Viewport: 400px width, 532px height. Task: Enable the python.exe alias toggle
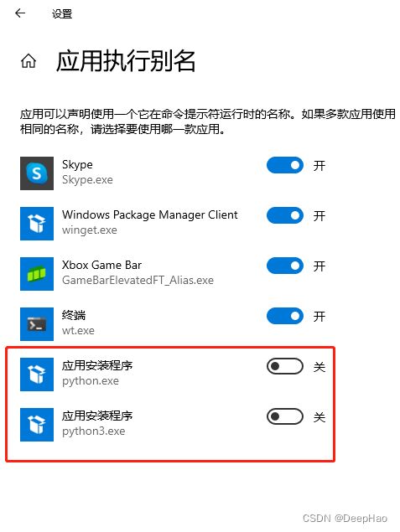[285, 366]
